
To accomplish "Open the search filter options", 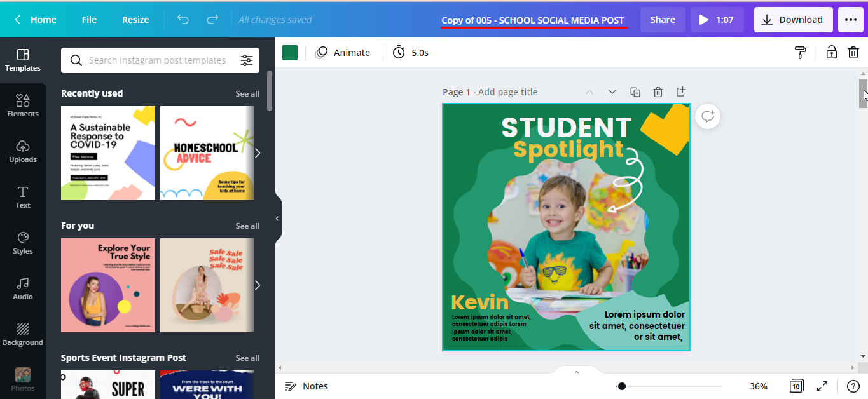I will coord(247,60).
